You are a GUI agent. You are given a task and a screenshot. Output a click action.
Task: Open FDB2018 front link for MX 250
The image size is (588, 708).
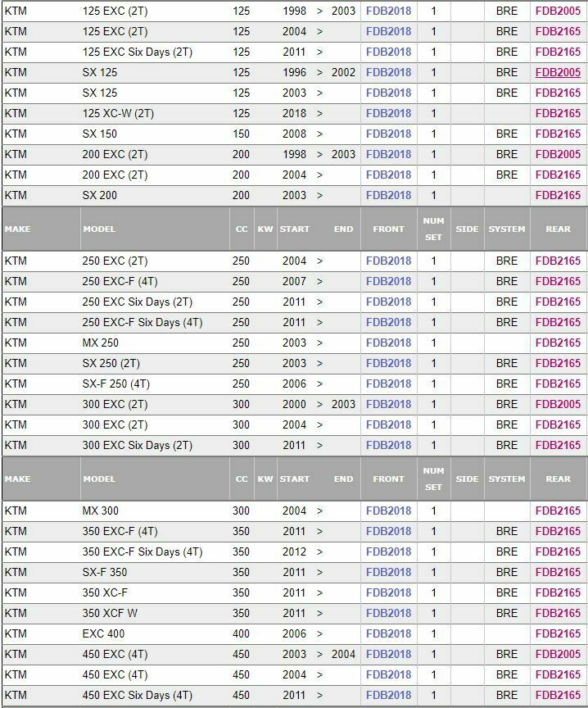388,343
